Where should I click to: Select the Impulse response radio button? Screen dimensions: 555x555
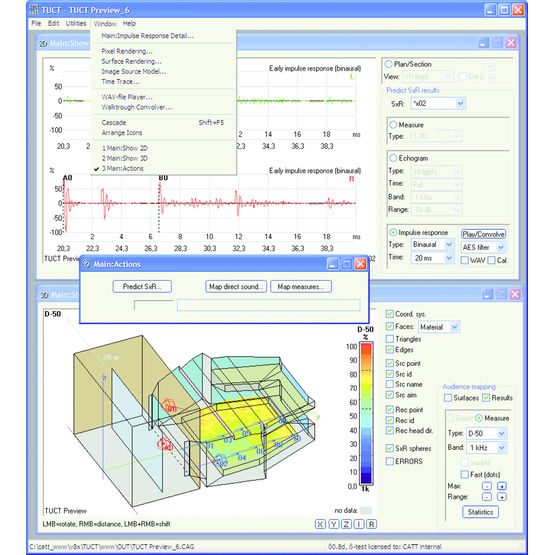[x=393, y=233]
